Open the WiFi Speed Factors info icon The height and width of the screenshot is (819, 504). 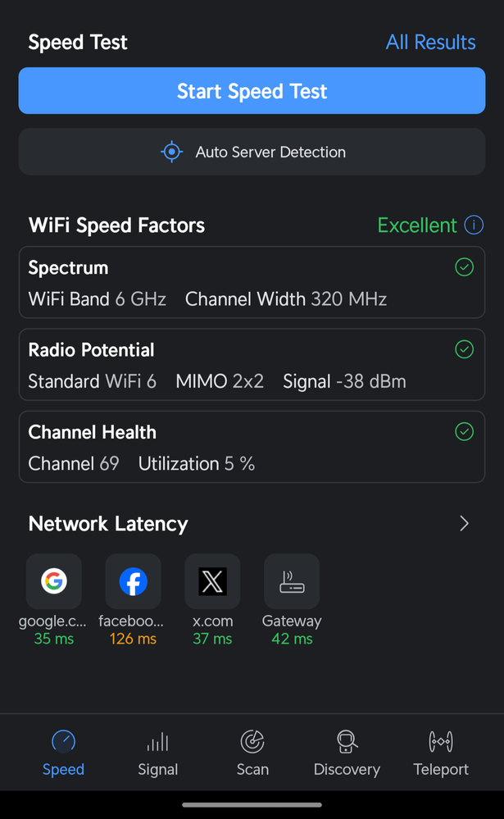(474, 225)
